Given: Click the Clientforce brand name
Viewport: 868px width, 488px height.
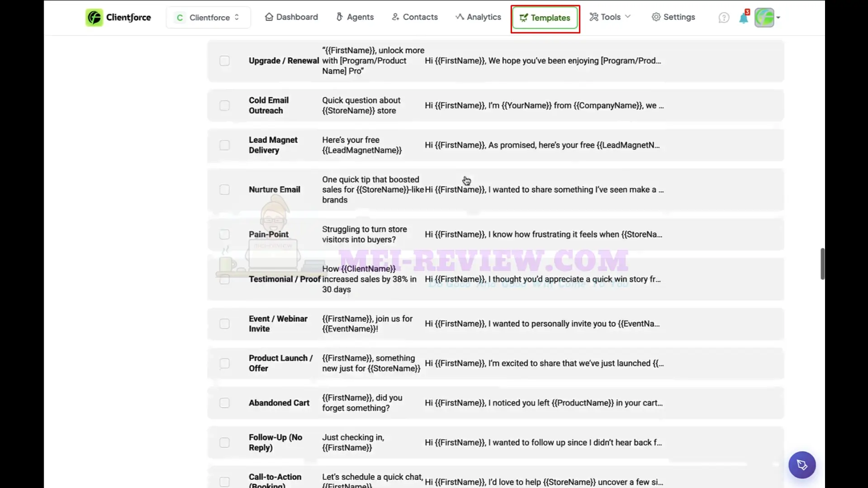Looking at the screenshot, I should pos(128,18).
